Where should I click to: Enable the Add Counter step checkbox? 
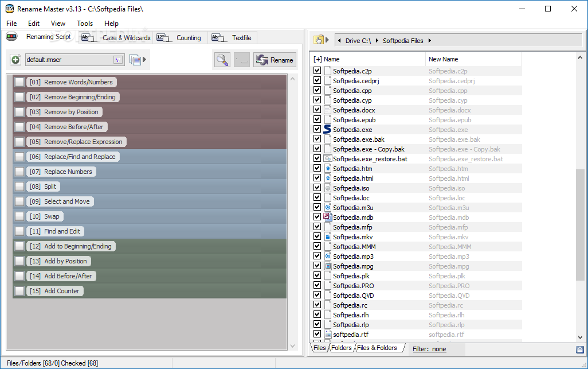click(x=19, y=291)
